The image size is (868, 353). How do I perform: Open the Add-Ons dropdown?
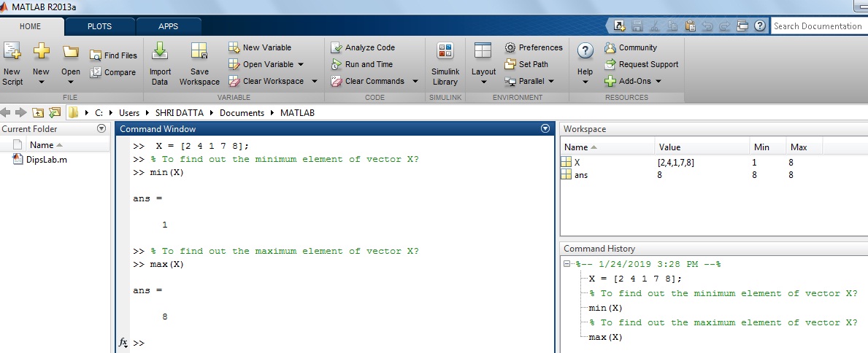658,82
